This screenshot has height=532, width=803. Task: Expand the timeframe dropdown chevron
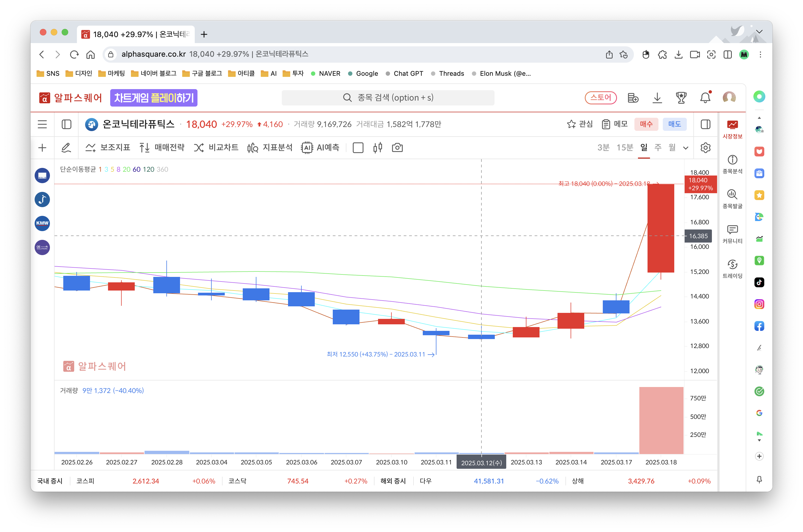[685, 148]
